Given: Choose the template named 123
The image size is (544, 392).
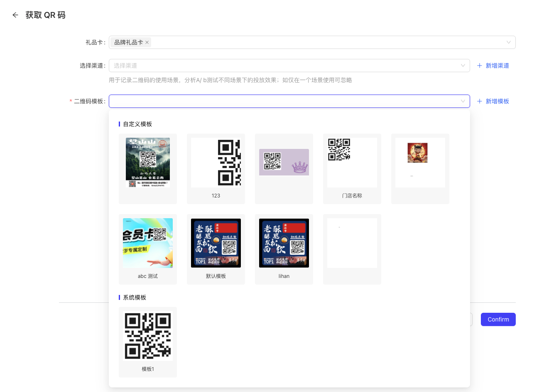Looking at the screenshot, I should point(216,163).
